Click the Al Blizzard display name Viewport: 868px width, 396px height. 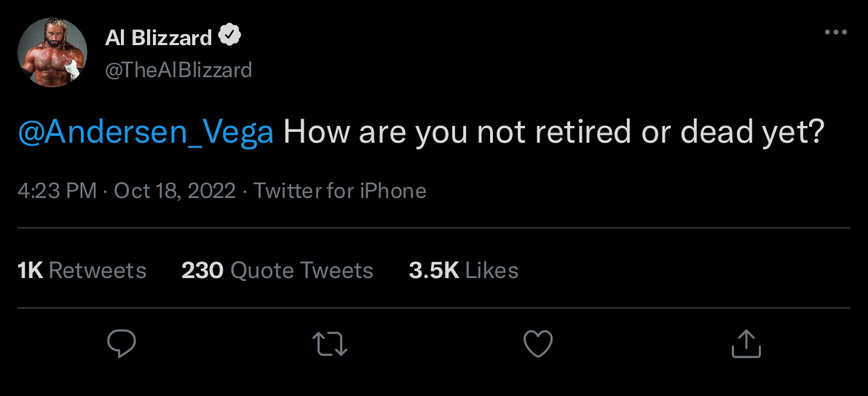pos(158,37)
